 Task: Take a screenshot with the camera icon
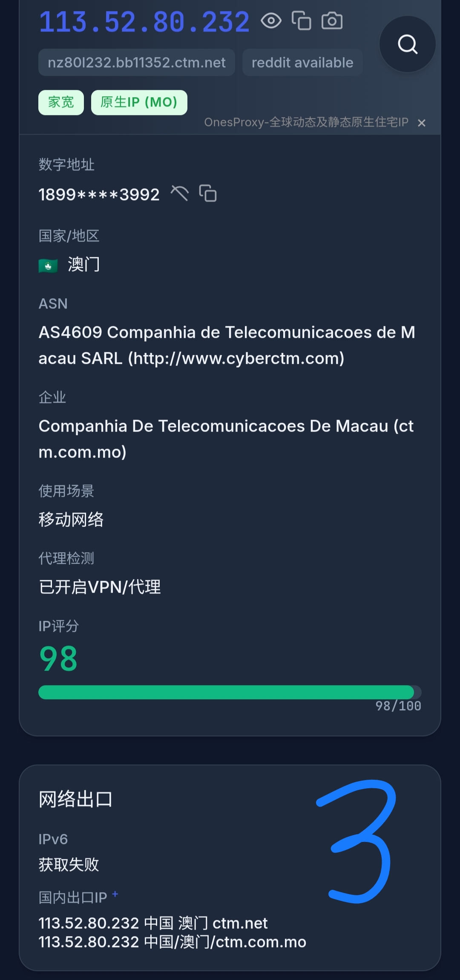click(332, 21)
